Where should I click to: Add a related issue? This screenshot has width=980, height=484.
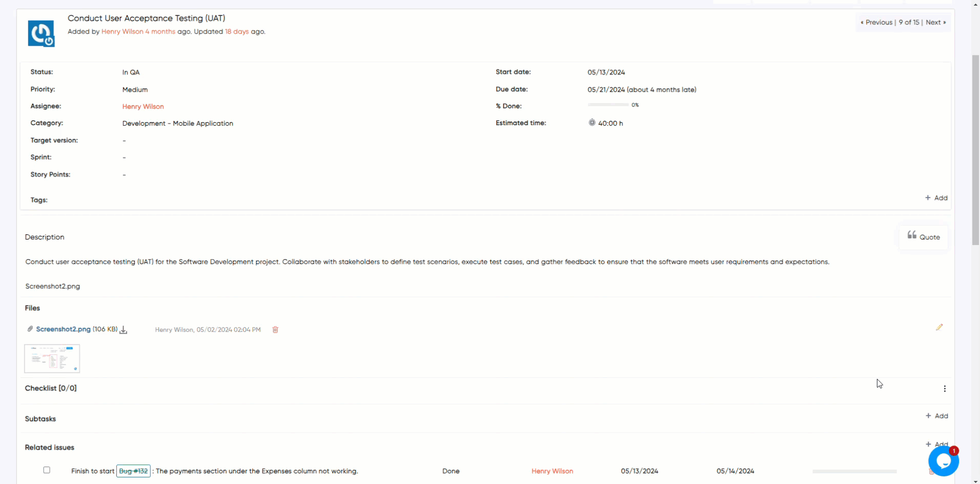936,444
